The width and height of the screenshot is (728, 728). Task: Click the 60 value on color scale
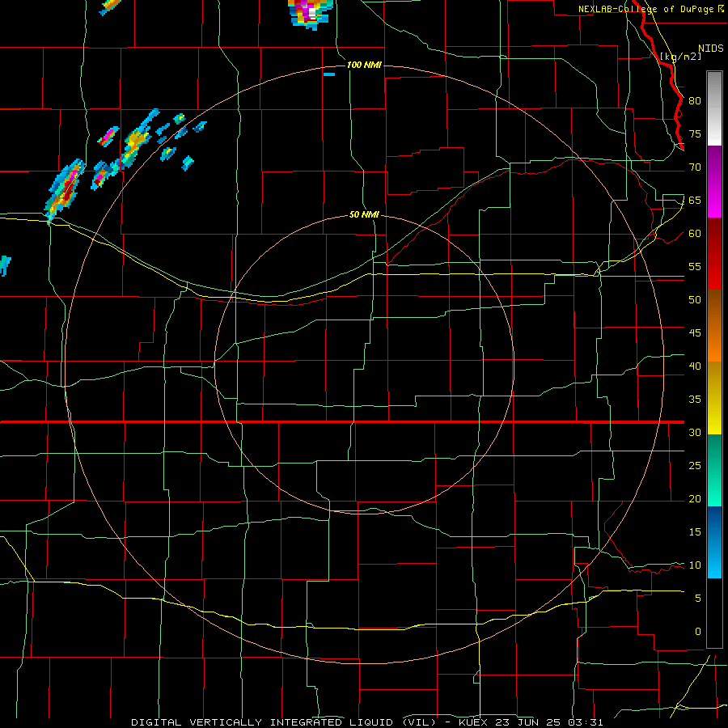point(695,234)
